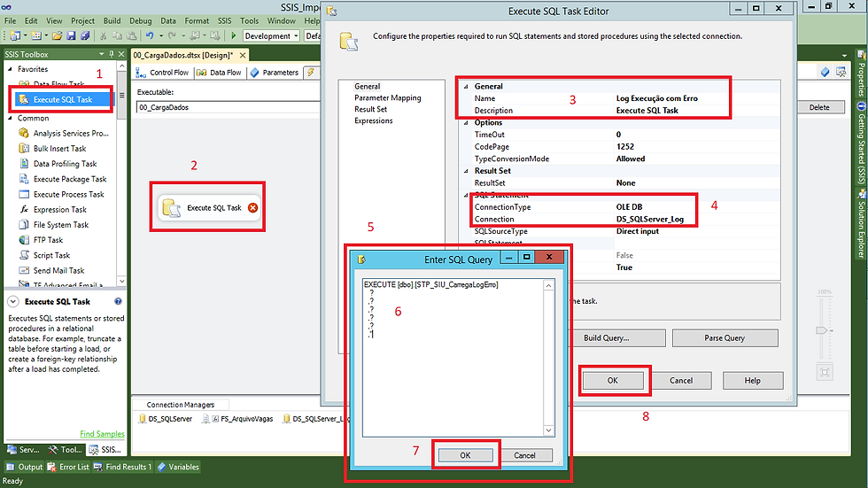Open the Project menu
Screen dimensions: 868x488
coord(82,21)
